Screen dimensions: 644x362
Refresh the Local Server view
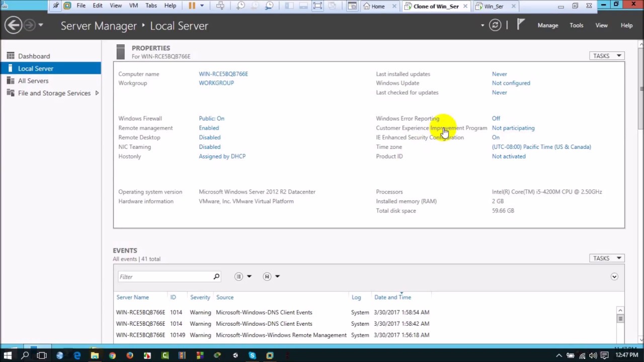pos(495,25)
